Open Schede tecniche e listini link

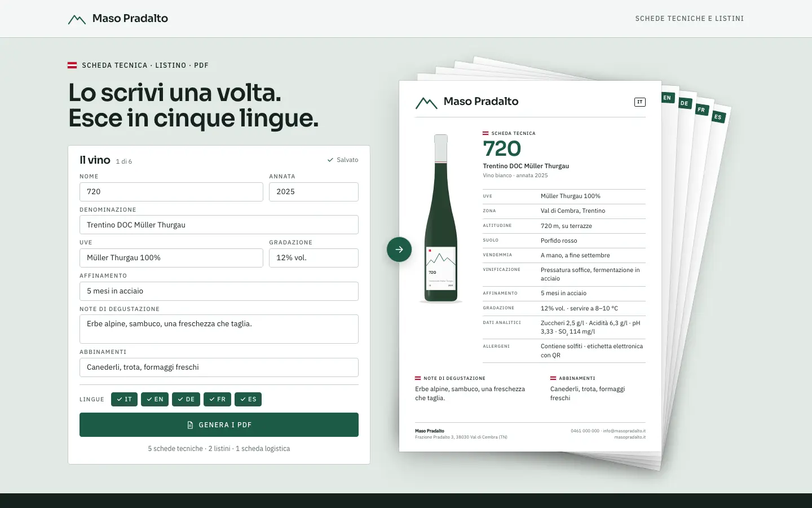coord(690,19)
